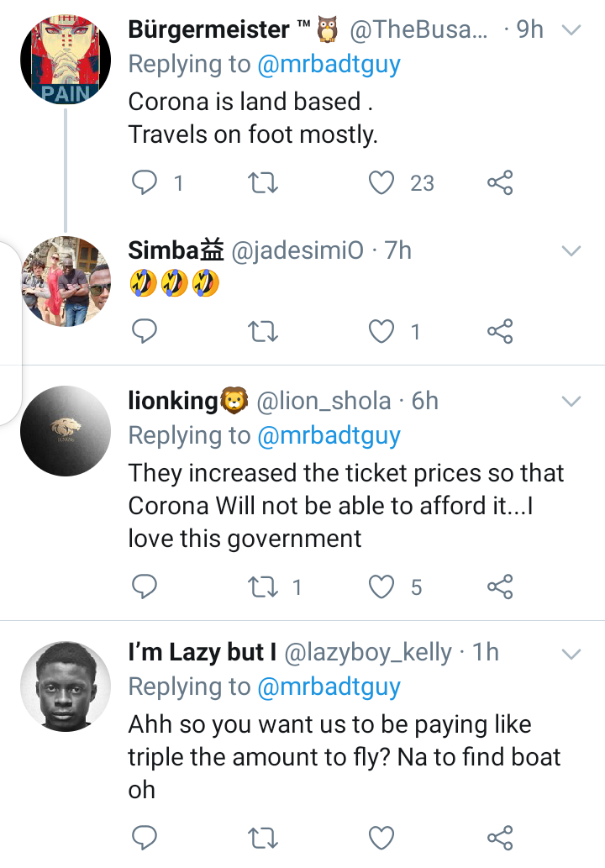Share Bürgermeister's tweet

point(500,182)
